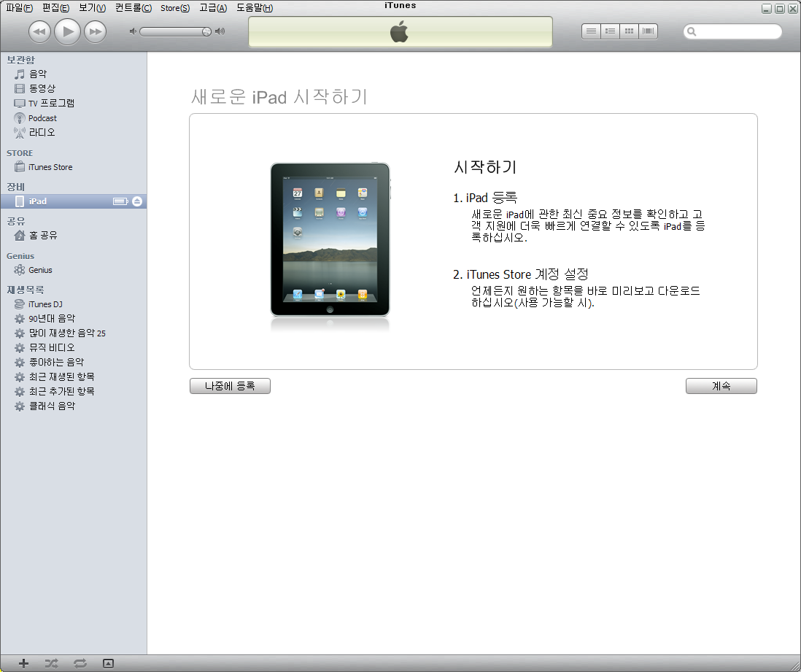Click the 1. iPad 등록 heading
Screen dimensions: 801x672
485,198
